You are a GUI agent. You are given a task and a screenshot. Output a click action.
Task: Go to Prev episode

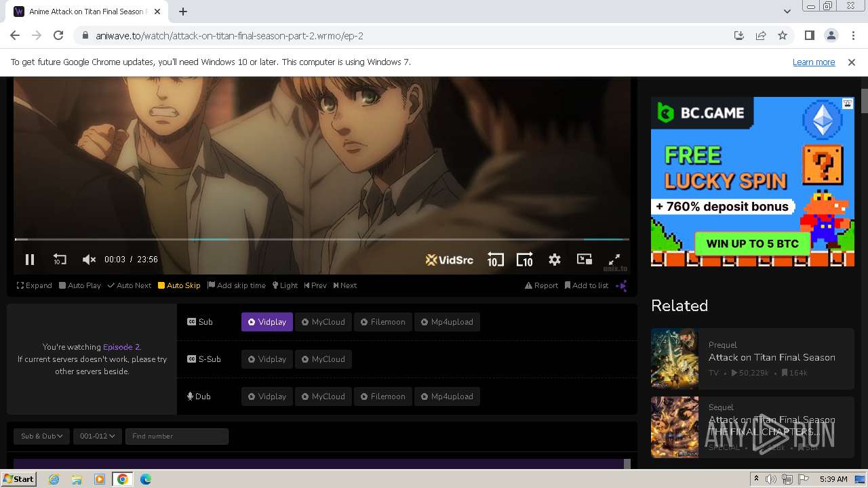pos(315,285)
